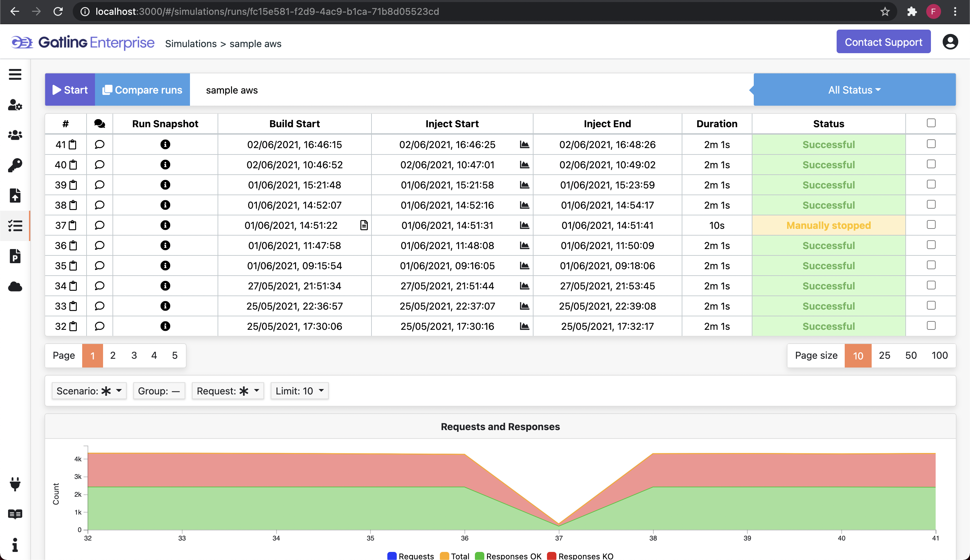Viewport: 970px width, 560px height.
Task: Select page size 25
Action: tap(884, 355)
